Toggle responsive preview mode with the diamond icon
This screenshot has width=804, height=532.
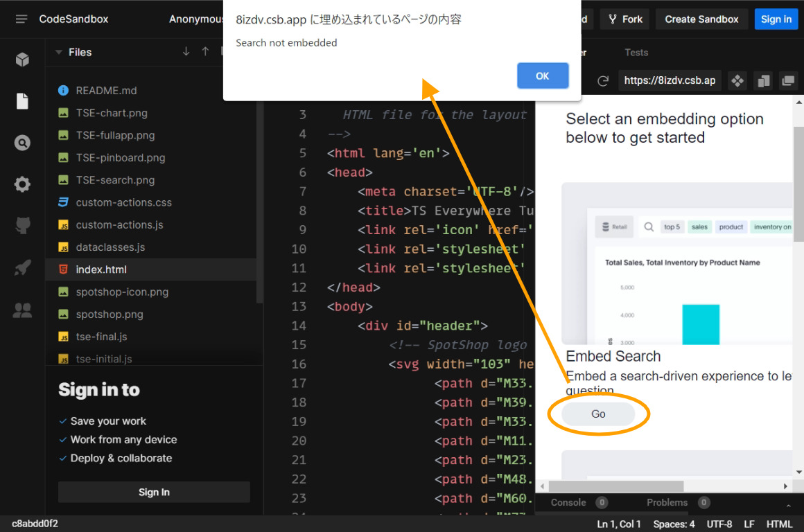click(x=737, y=80)
